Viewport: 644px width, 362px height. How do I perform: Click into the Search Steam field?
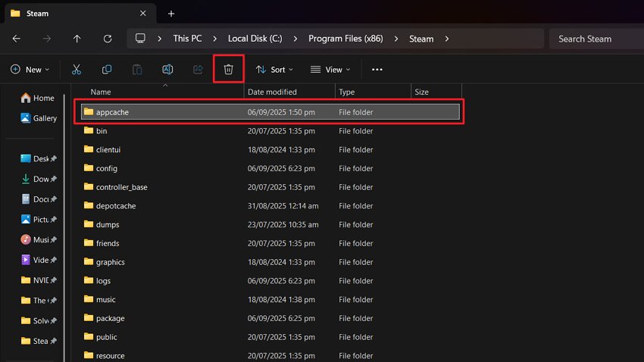[x=596, y=39]
